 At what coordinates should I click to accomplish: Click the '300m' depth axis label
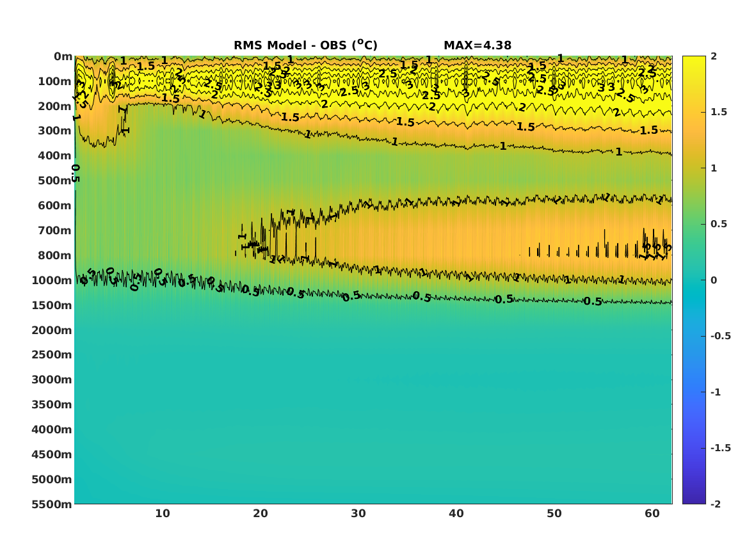pyautogui.click(x=55, y=131)
